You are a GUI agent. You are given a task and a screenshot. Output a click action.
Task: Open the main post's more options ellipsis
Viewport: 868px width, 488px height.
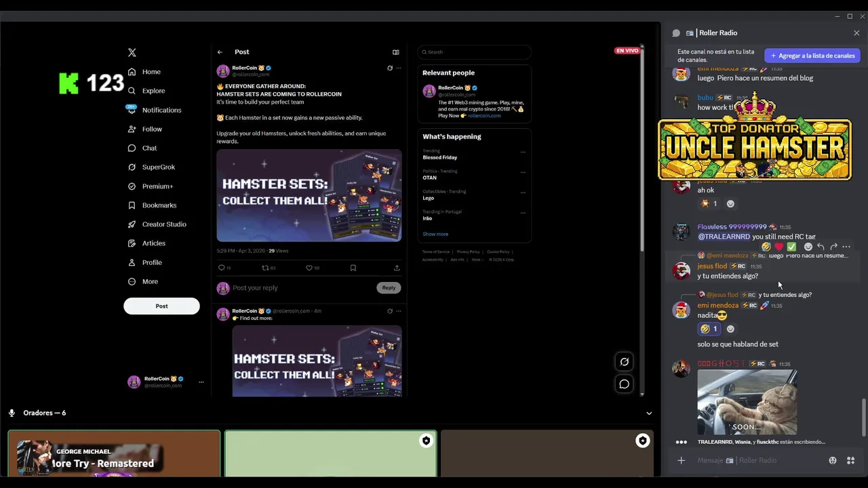[x=399, y=68]
